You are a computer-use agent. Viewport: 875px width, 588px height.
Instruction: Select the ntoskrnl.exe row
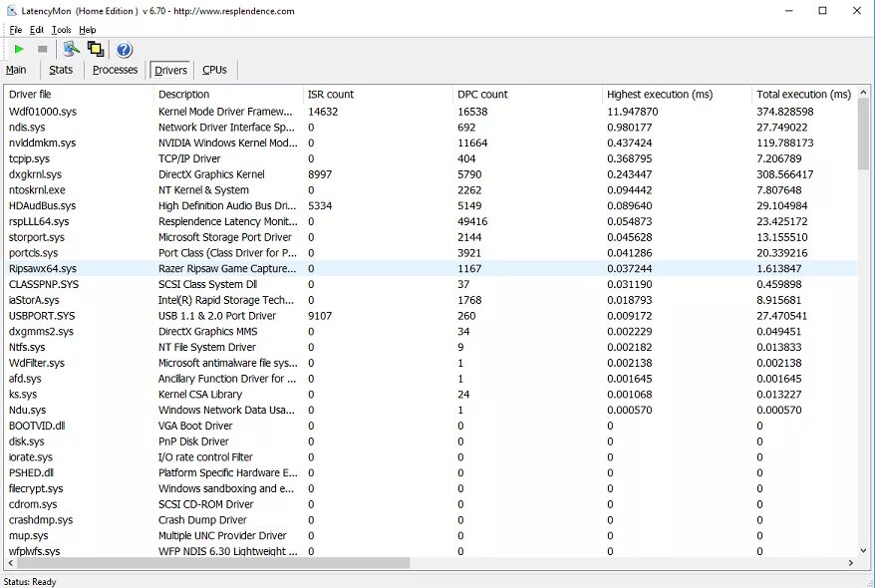pos(431,189)
